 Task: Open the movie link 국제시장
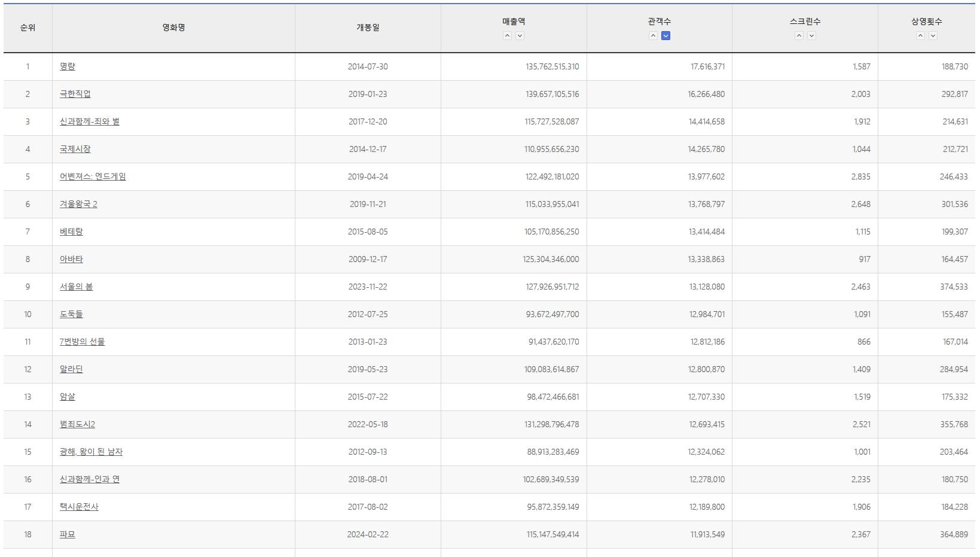(75, 149)
